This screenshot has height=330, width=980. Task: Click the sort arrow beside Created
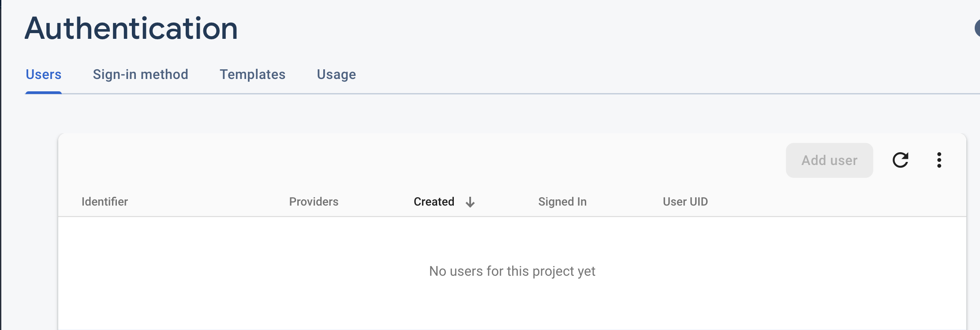point(470,202)
